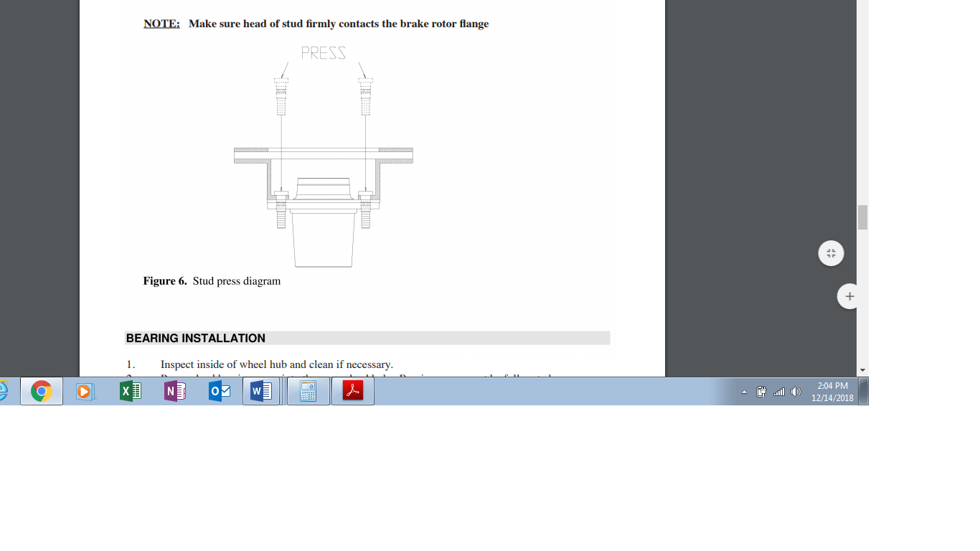Open the Calculator taskbar app
Screen dimensions: 980x551
point(308,392)
